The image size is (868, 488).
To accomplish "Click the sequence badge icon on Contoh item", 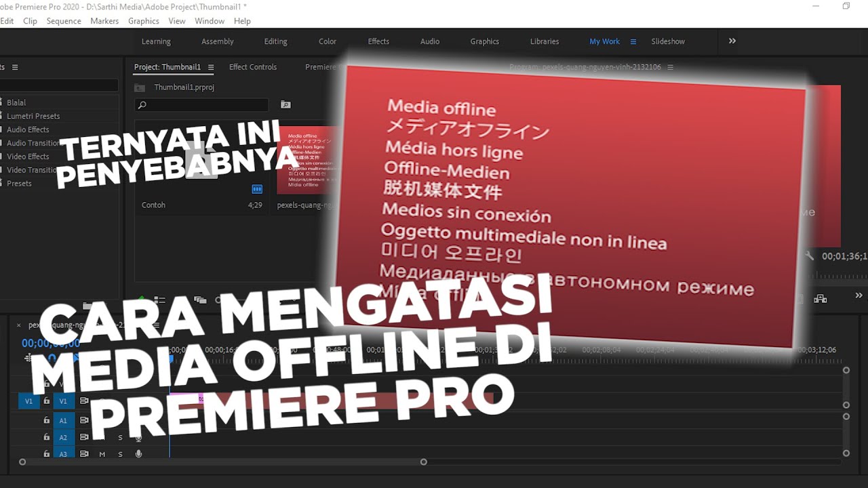I will coord(257,189).
